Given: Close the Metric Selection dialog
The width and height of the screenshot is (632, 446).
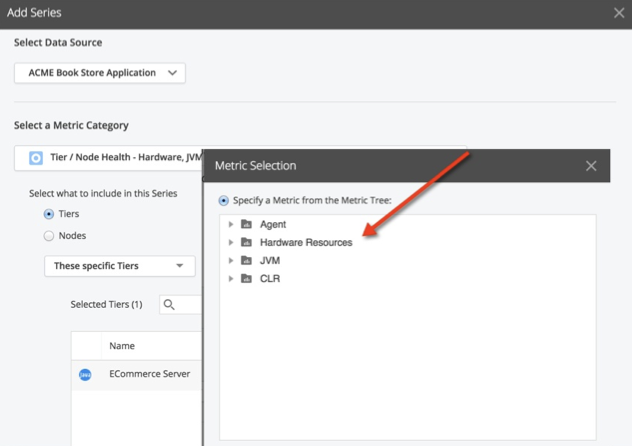Looking at the screenshot, I should (x=591, y=166).
